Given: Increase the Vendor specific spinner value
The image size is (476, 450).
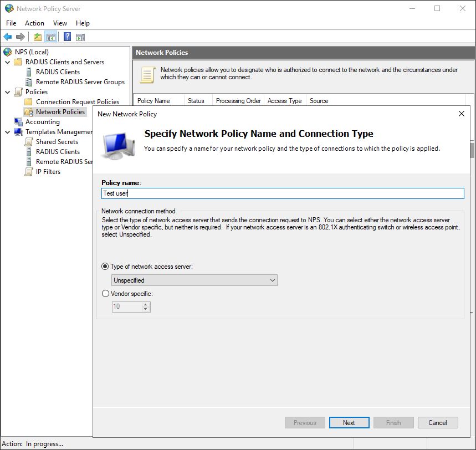Looking at the screenshot, I should click(146, 304).
